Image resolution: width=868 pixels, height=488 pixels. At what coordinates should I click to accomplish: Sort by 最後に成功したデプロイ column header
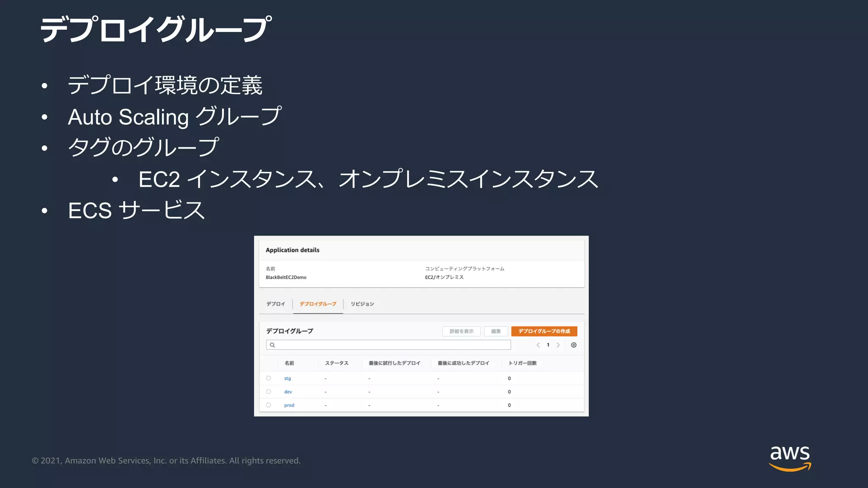(x=463, y=363)
